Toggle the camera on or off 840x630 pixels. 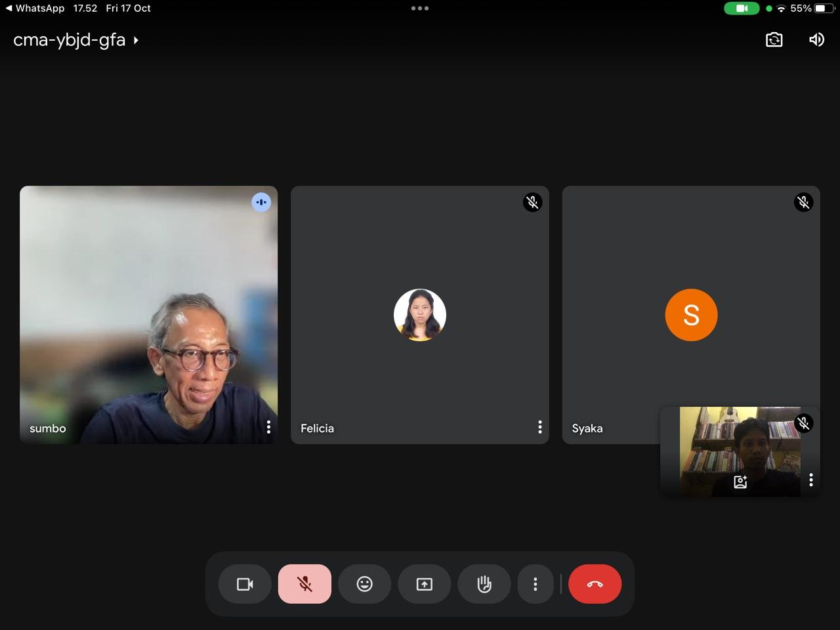(x=245, y=584)
